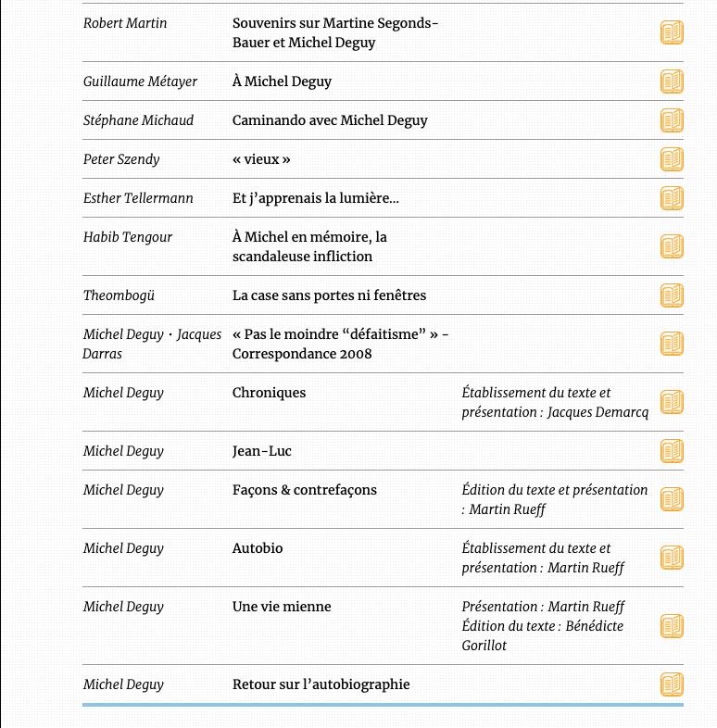Click author name Peter Szendy

pos(121,159)
